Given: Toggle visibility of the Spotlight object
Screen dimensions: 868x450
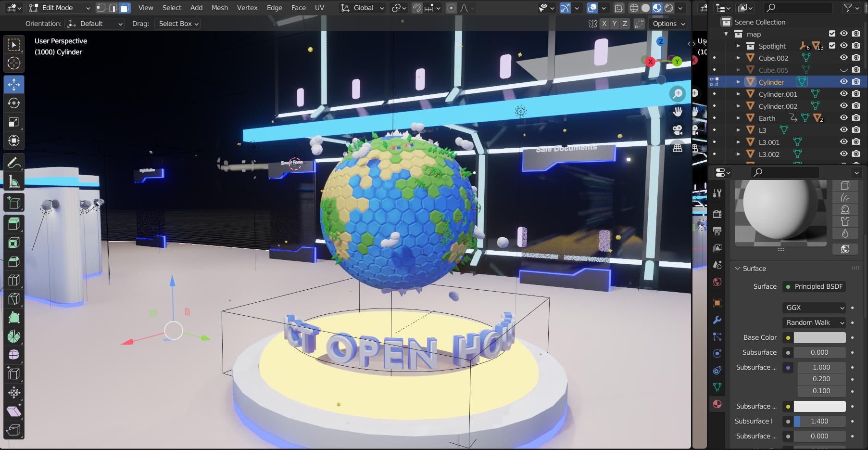Looking at the screenshot, I should (843, 46).
